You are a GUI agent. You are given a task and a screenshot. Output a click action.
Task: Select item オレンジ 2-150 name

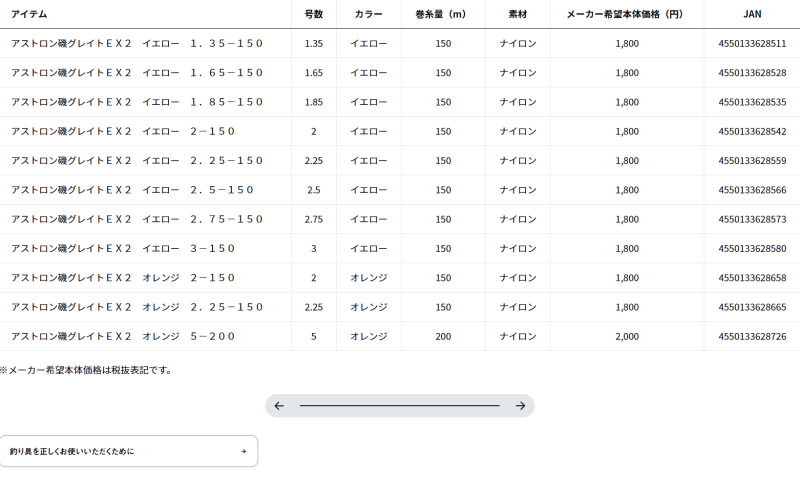click(x=123, y=278)
